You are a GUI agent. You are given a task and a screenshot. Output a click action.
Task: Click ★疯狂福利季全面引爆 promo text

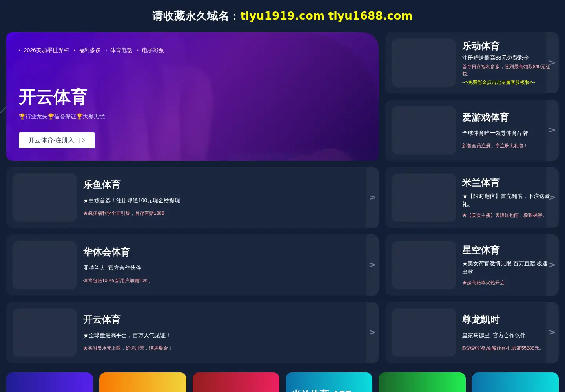[x=124, y=213]
